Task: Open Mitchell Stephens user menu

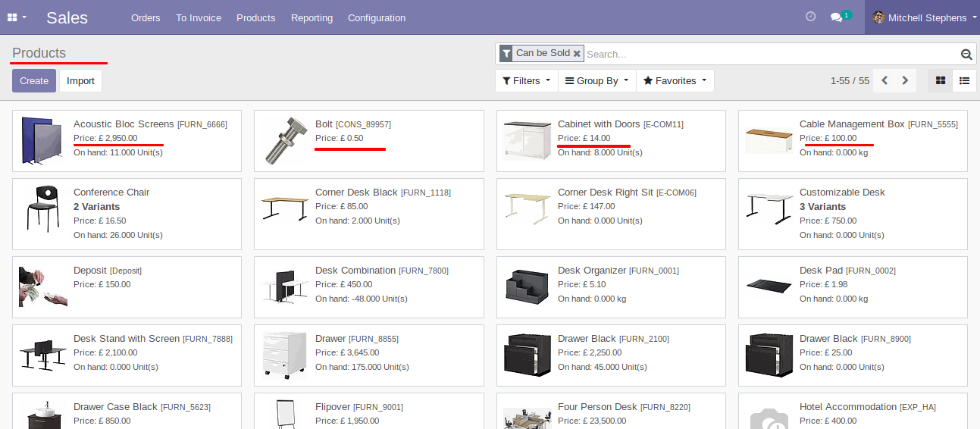Action: tap(923, 17)
